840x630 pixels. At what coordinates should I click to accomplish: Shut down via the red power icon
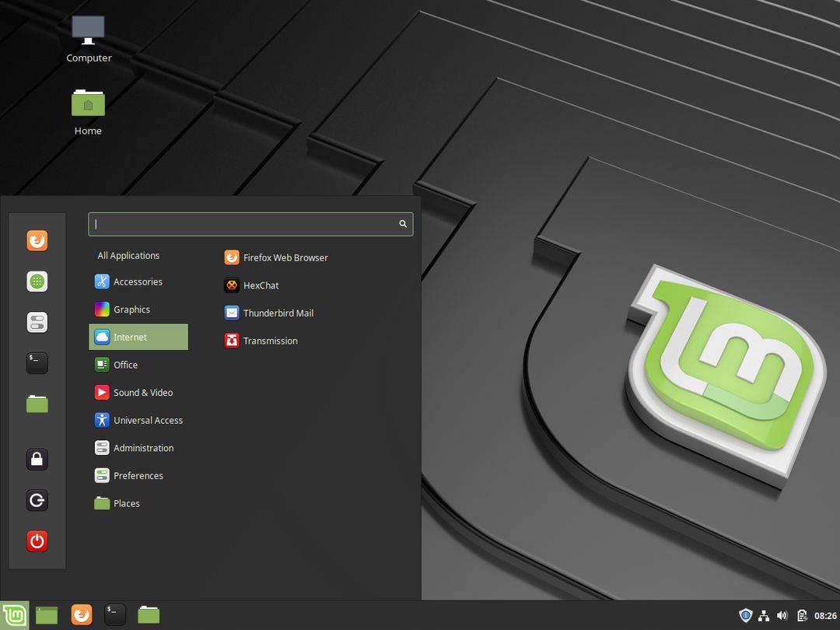point(37,541)
